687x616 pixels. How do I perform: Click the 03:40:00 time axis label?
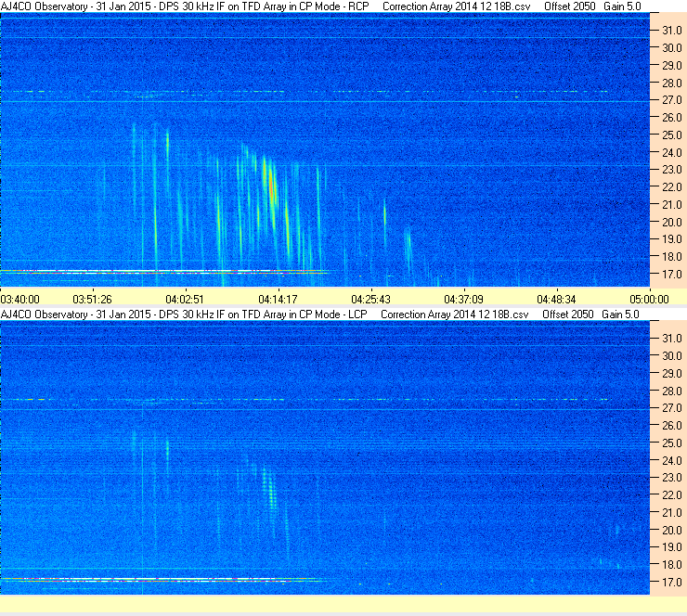(20, 300)
